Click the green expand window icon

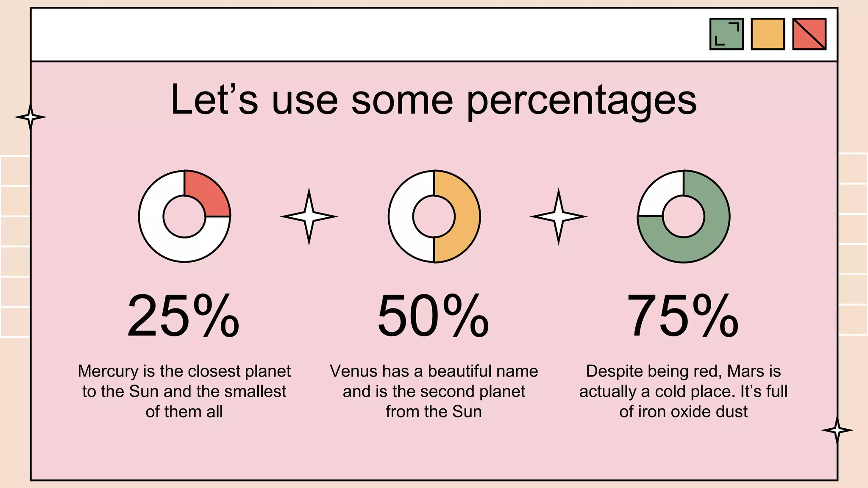[726, 34]
